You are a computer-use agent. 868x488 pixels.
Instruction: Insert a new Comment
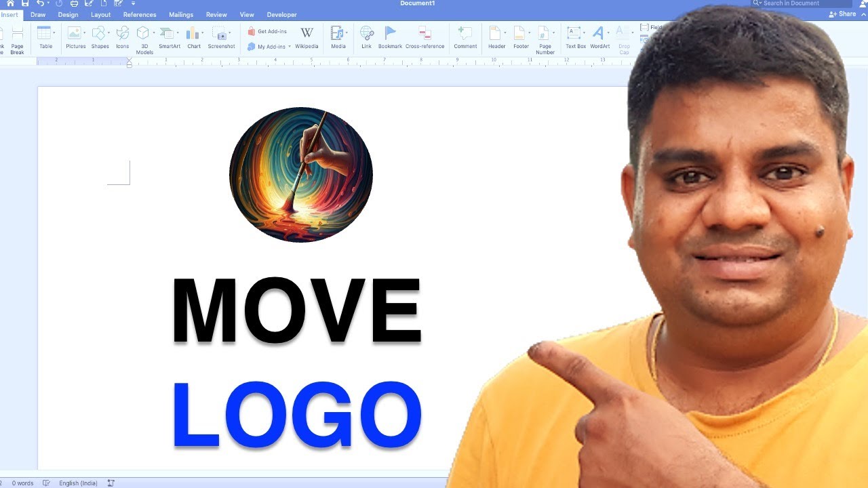[465, 37]
